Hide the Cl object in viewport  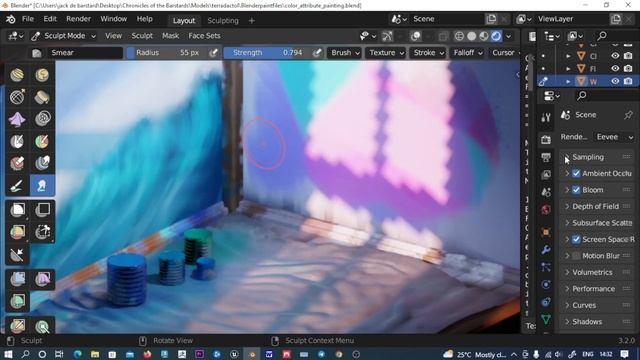tap(615, 56)
